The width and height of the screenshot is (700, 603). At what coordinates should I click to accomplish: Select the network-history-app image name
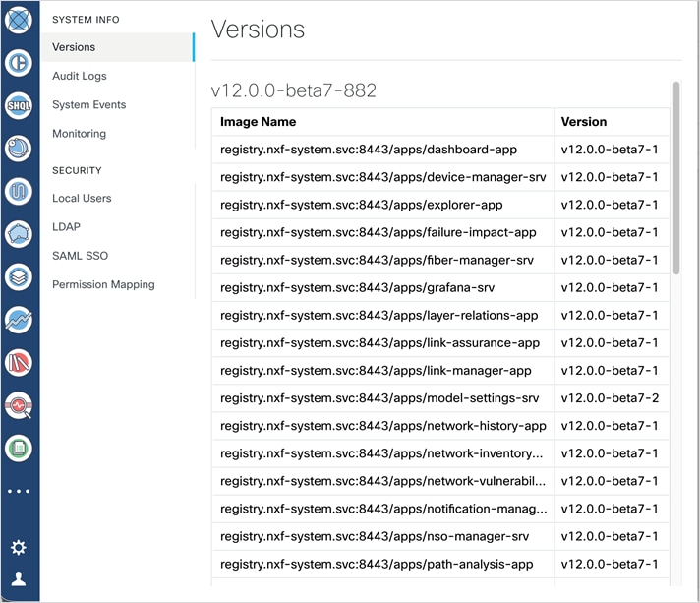[383, 426]
